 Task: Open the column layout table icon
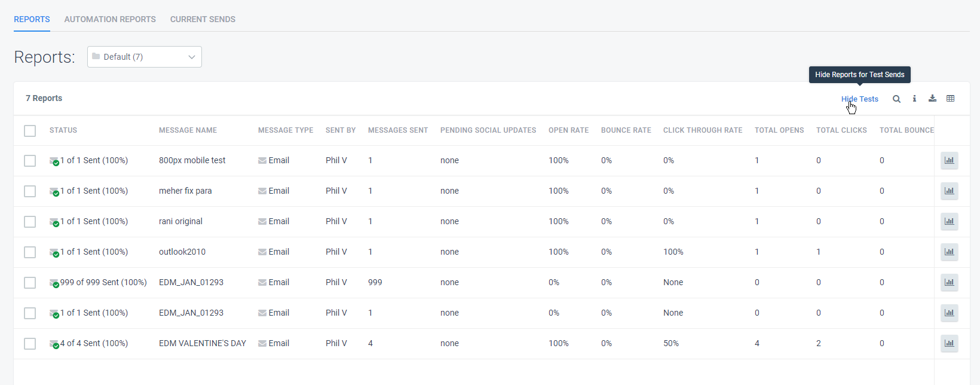[950, 99]
